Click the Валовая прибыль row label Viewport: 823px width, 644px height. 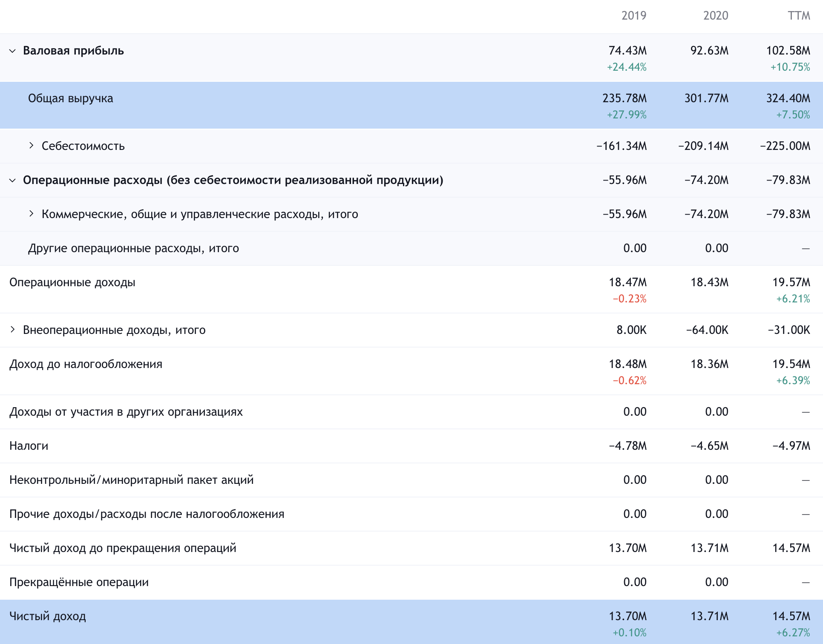[73, 51]
